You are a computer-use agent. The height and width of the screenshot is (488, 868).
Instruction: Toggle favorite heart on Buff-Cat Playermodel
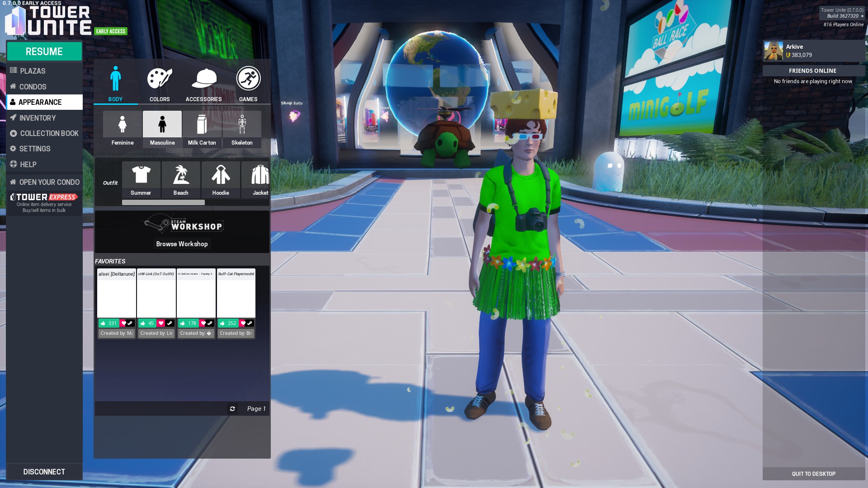click(x=242, y=323)
